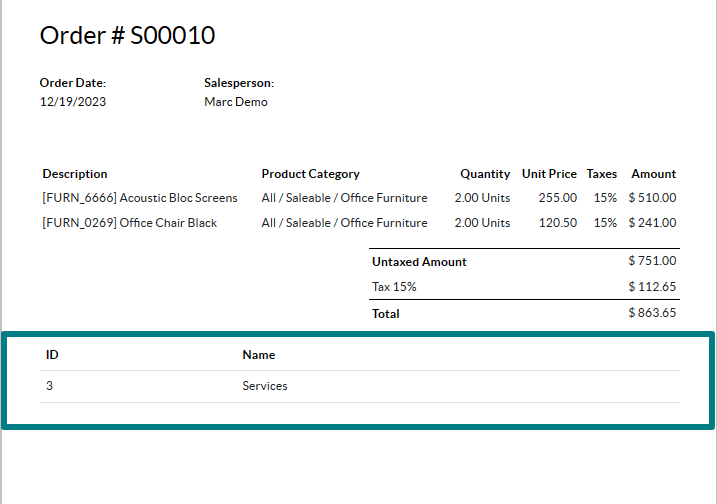Click the date value 12/19/2023

coord(72,102)
